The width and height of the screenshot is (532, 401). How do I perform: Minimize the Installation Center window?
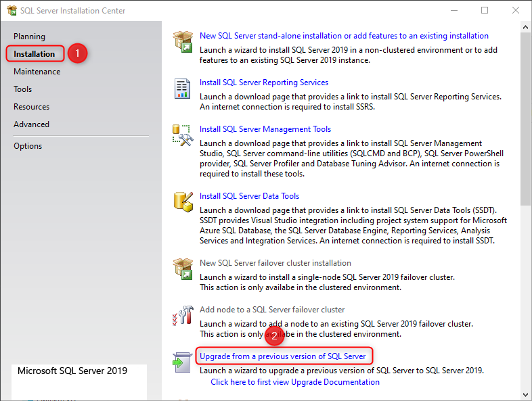pyautogui.click(x=454, y=11)
